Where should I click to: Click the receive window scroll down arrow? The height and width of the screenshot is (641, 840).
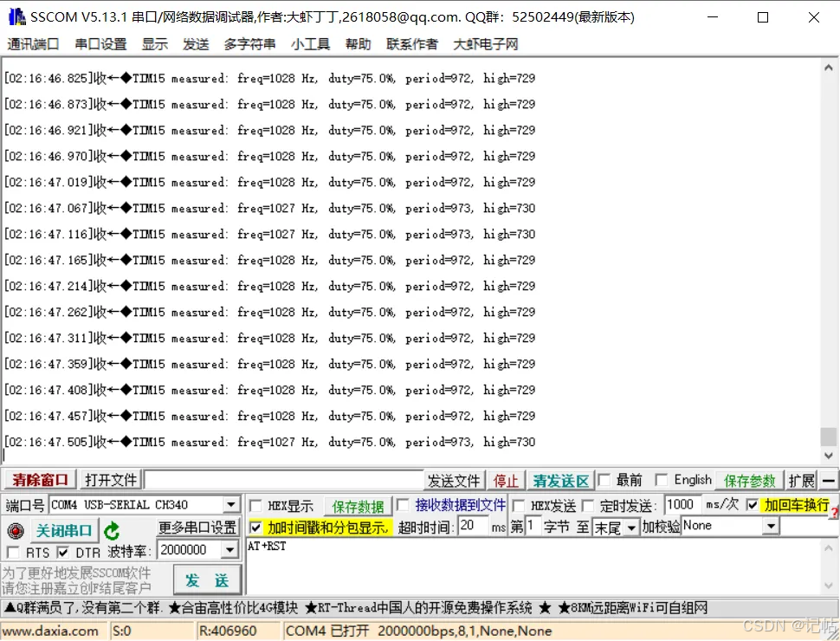click(x=828, y=456)
